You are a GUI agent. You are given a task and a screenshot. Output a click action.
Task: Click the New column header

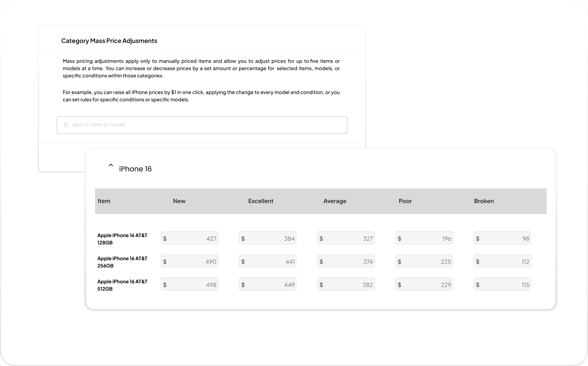coord(179,201)
